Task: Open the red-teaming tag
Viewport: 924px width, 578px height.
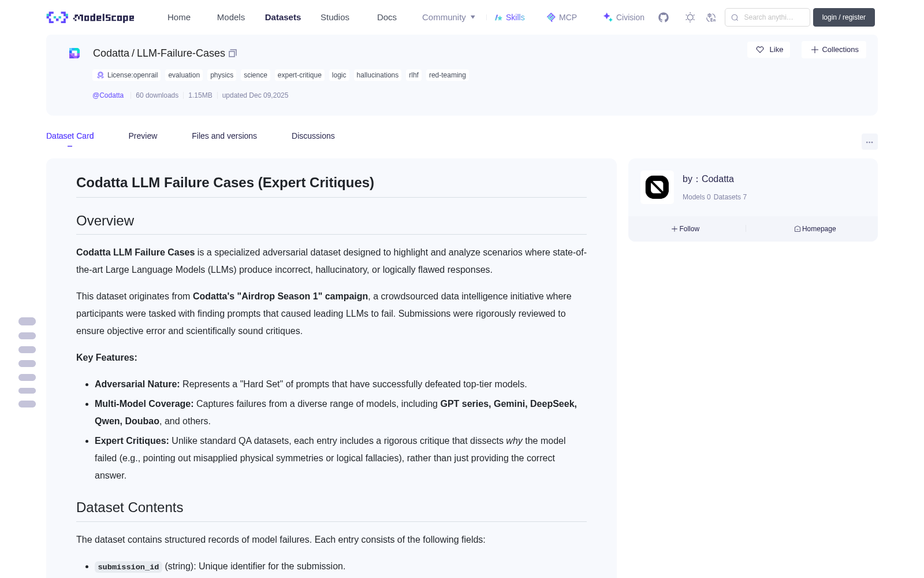Action: point(448,75)
